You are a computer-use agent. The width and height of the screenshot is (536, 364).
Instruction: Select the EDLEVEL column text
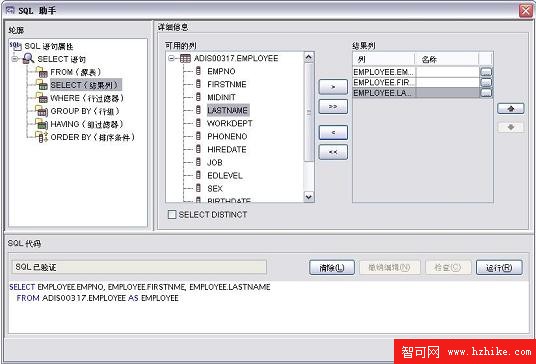[x=225, y=176]
